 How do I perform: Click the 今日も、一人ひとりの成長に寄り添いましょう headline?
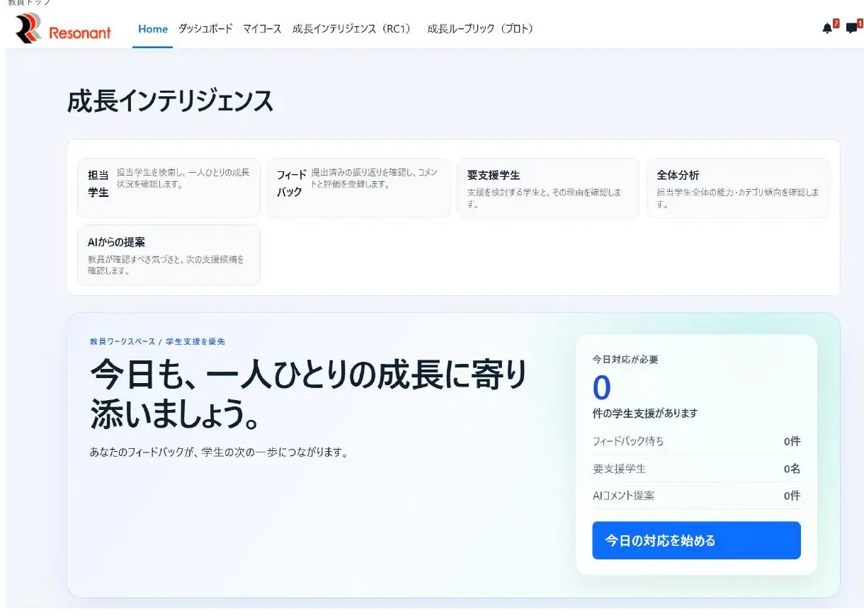tap(309, 395)
